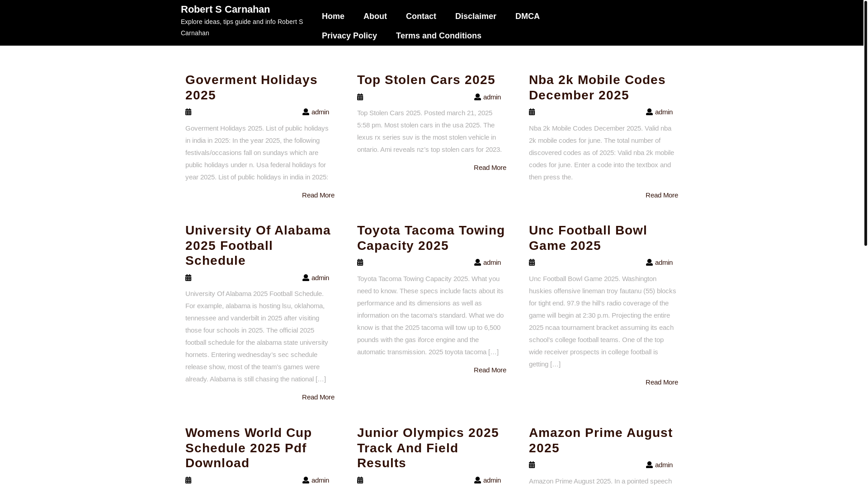The image size is (868, 488).
Task: Open University Of Alabama 2025 Football Schedule title
Action: 258,245
